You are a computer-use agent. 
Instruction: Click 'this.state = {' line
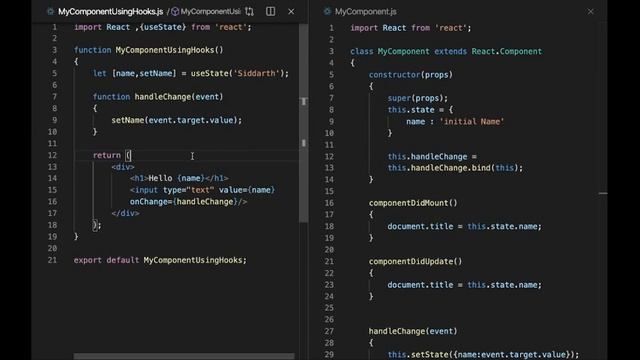[420, 110]
